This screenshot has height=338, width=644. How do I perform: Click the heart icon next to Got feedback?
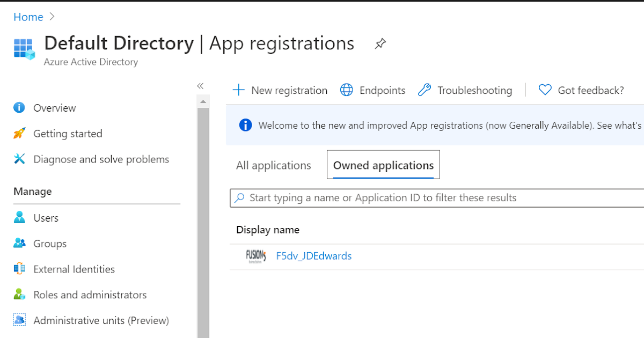point(545,90)
